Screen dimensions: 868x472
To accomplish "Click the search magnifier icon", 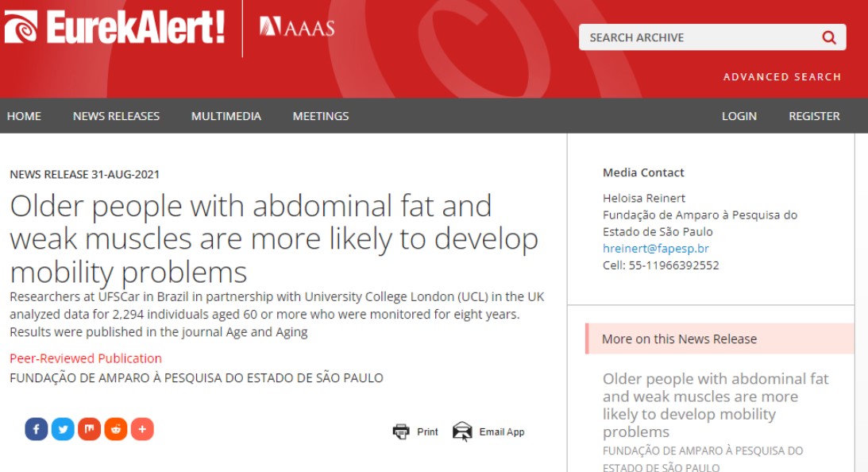I will (829, 37).
